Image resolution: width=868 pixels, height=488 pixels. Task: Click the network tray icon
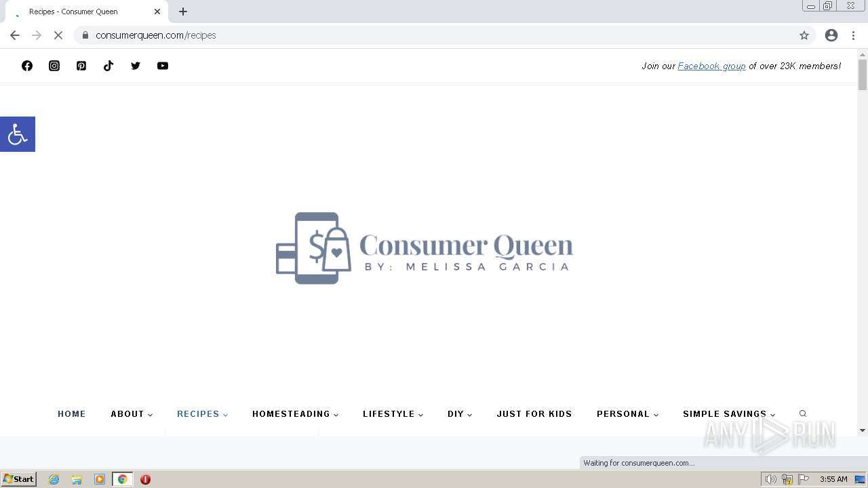click(x=787, y=479)
